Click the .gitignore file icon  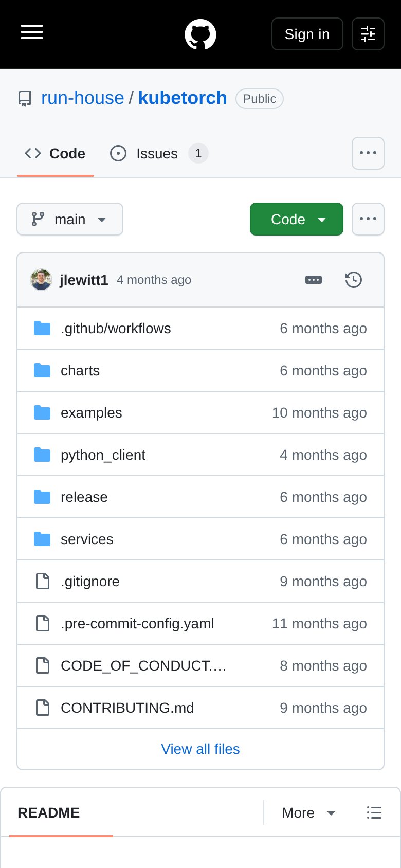point(43,581)
